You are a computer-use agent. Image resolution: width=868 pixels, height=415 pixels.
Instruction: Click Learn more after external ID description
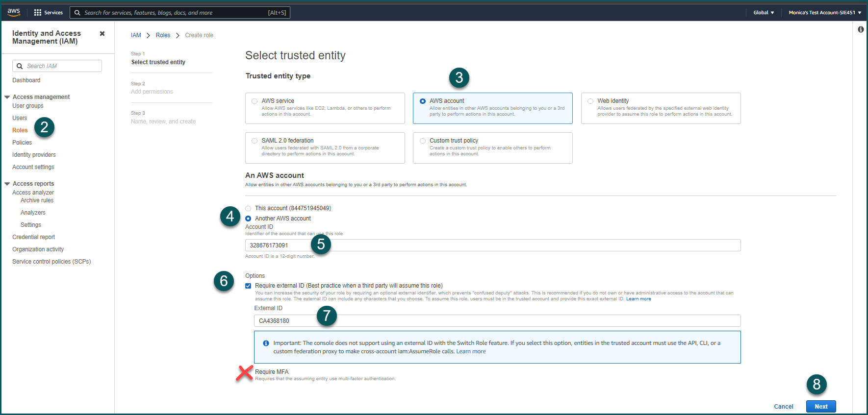pos(638,299)
